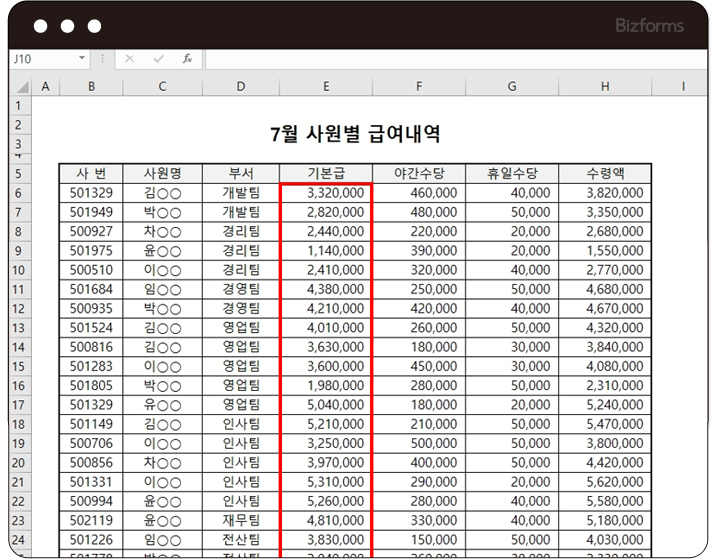Click the Bizforms logo
This screenshot has height=560, width=715.
click(650, 25)
